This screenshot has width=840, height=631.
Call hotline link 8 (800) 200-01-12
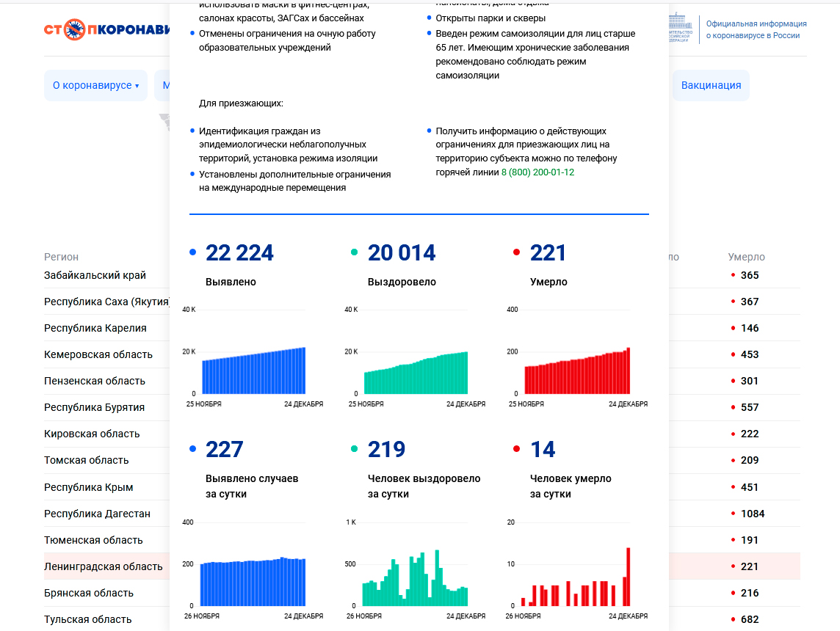[x=537, y=172]
